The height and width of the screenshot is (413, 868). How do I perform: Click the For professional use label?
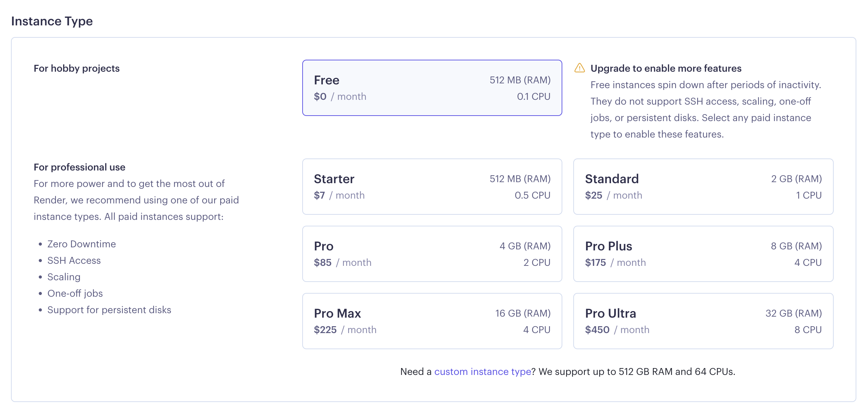coord(79,167)
